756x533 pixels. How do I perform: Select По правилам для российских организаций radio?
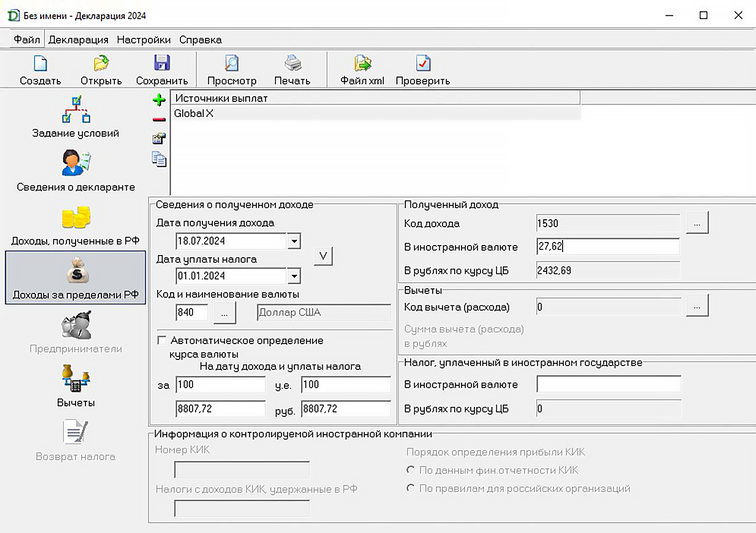coord(410,488)
